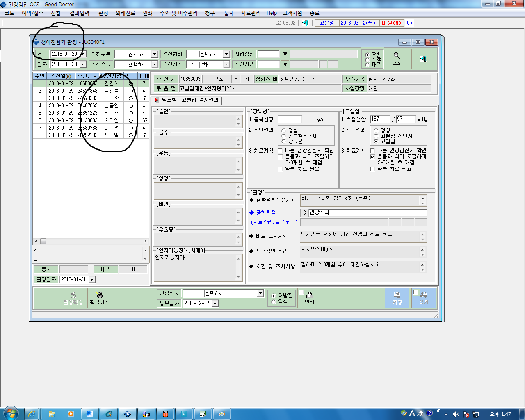The image size is (525, 420).
Task: Open the 통계 menu
Action: click(229, 13)
